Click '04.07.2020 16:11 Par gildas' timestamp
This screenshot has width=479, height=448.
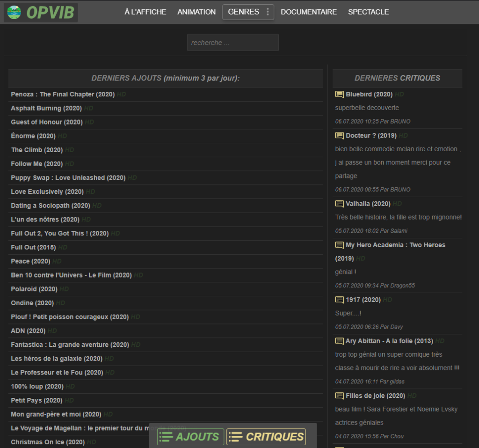[370, 382]
